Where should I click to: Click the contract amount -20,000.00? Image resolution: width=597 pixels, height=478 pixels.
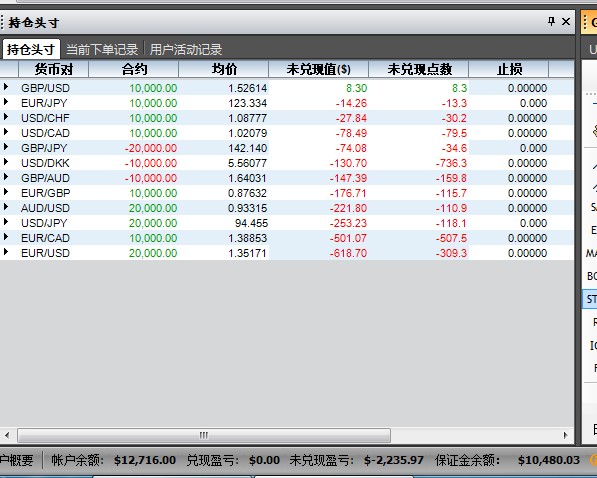point(151,148)
